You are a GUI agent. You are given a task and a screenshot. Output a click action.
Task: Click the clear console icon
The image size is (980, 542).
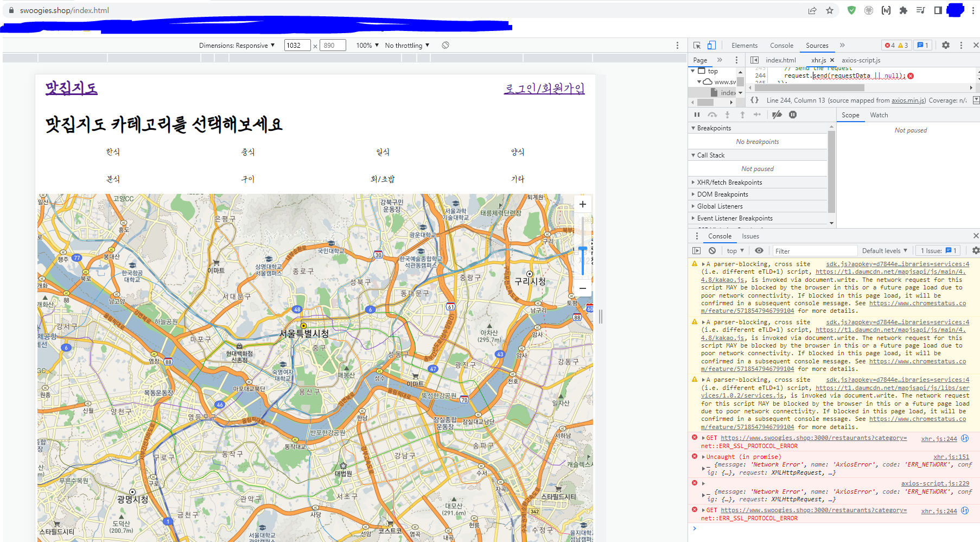pos(712,250)
